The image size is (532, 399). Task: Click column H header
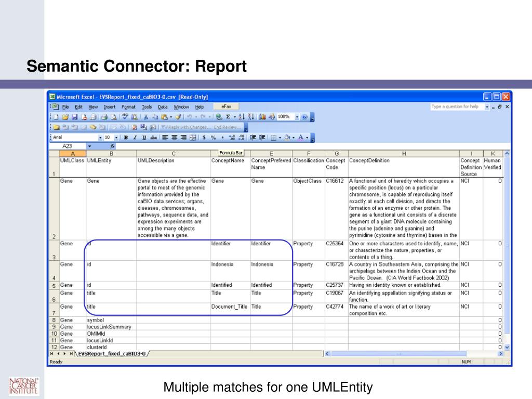tap(404, 154)
